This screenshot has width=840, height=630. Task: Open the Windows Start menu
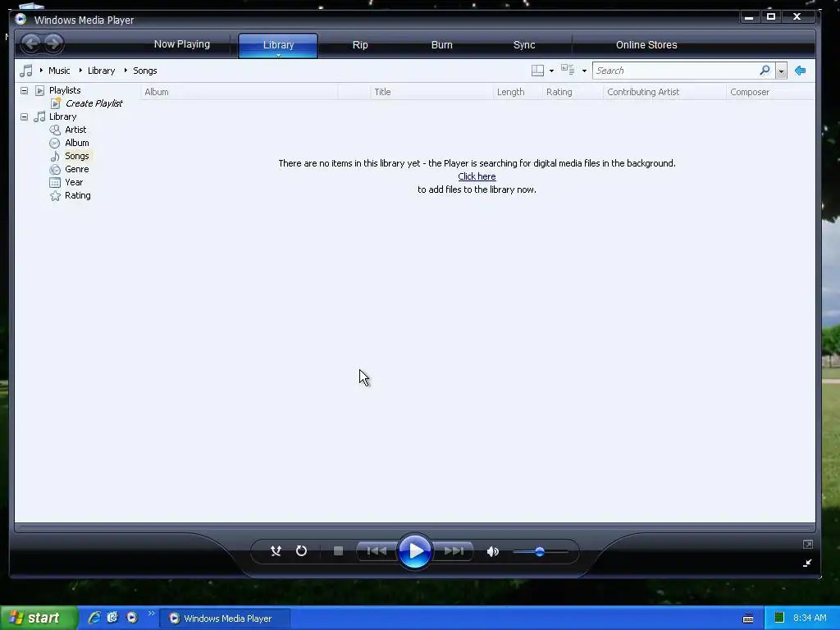tap(39, 619)
